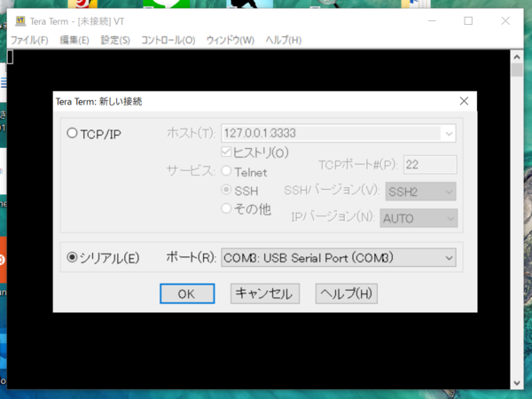Open the ウィンドウ(W) menu
532x399 pixels.
(x=231, y=40)
